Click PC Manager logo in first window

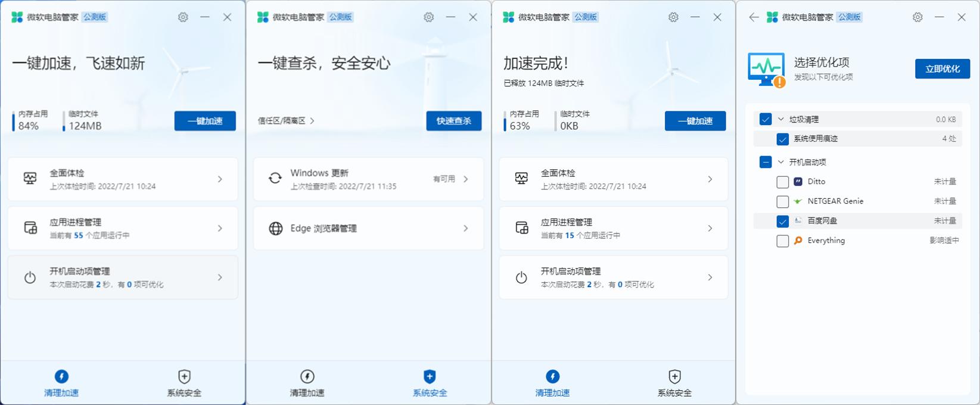point(17,17)
